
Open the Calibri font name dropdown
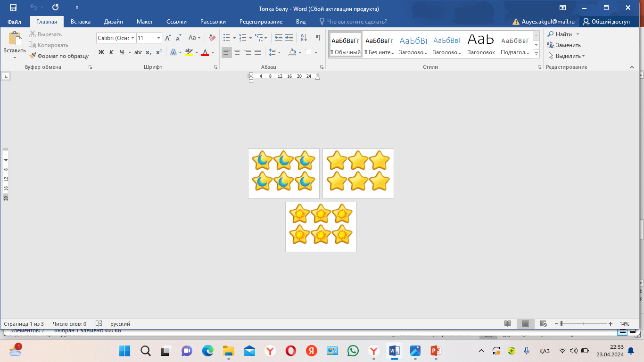click(133, 38)
